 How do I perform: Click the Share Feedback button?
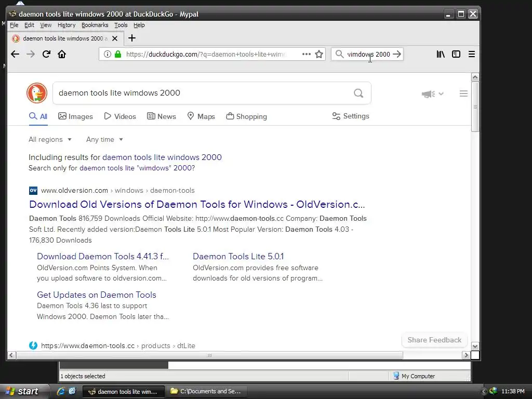434,340
